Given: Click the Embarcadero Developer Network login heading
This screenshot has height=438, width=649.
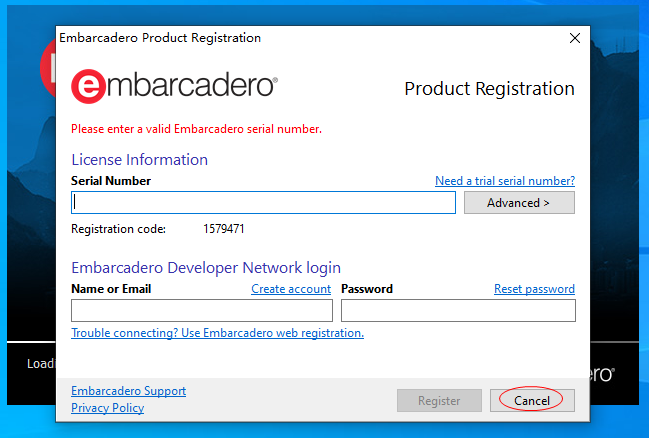Looking at the screenshot, I should coord(206,268).
